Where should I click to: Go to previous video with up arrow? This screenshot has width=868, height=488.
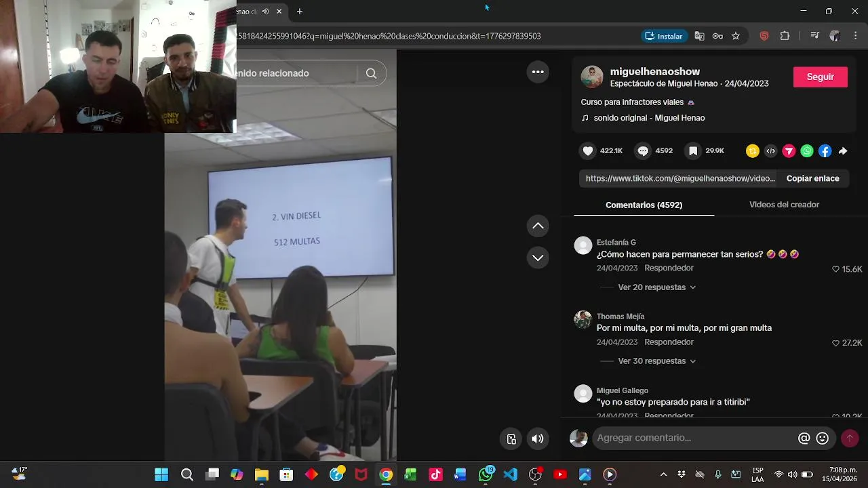538,226
